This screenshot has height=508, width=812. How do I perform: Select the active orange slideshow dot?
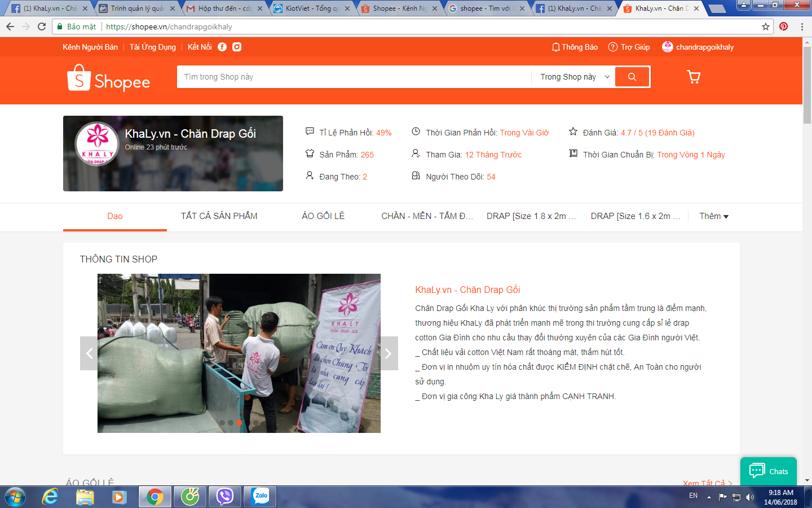coord(239,422)
